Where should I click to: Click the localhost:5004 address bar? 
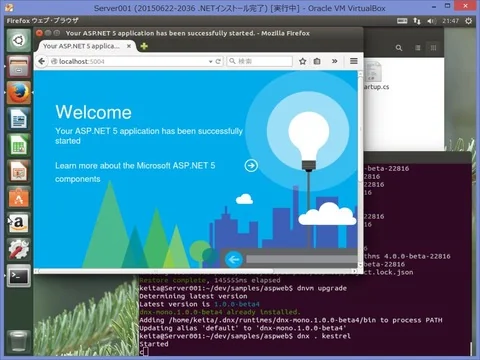coord(128,61)
